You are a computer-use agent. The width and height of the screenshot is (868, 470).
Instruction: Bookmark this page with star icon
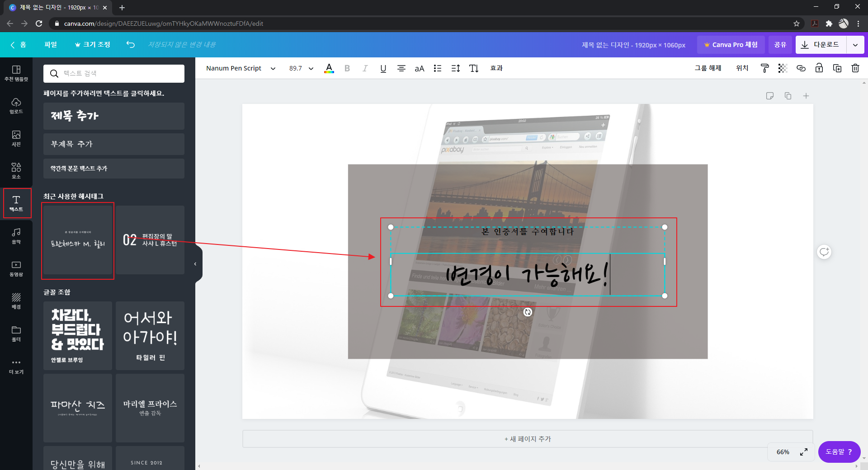point(797,23)
